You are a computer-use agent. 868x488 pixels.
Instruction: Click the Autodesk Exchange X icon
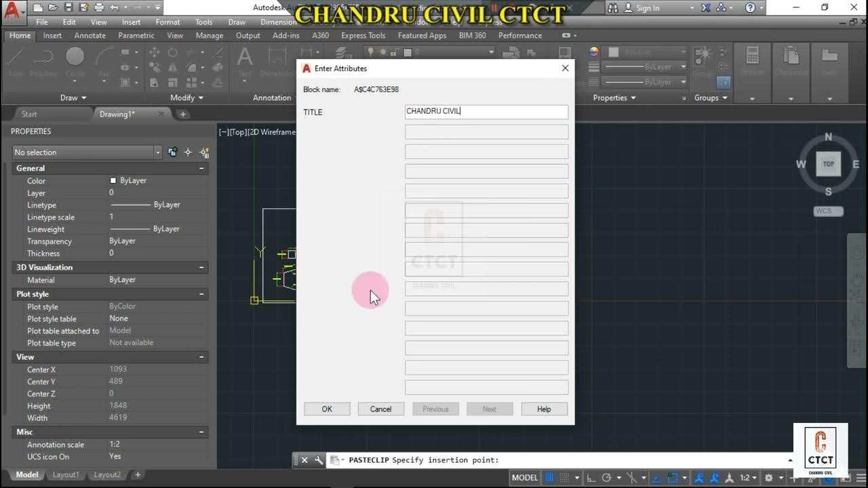coord(706,8)
